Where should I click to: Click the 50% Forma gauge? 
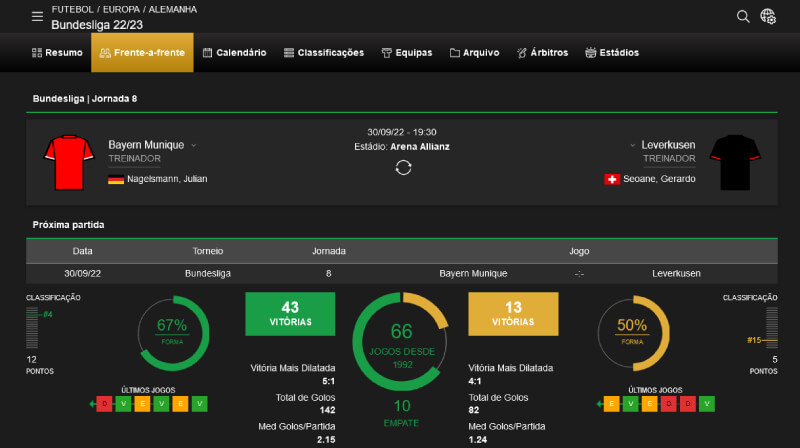(x=633, y=333)
